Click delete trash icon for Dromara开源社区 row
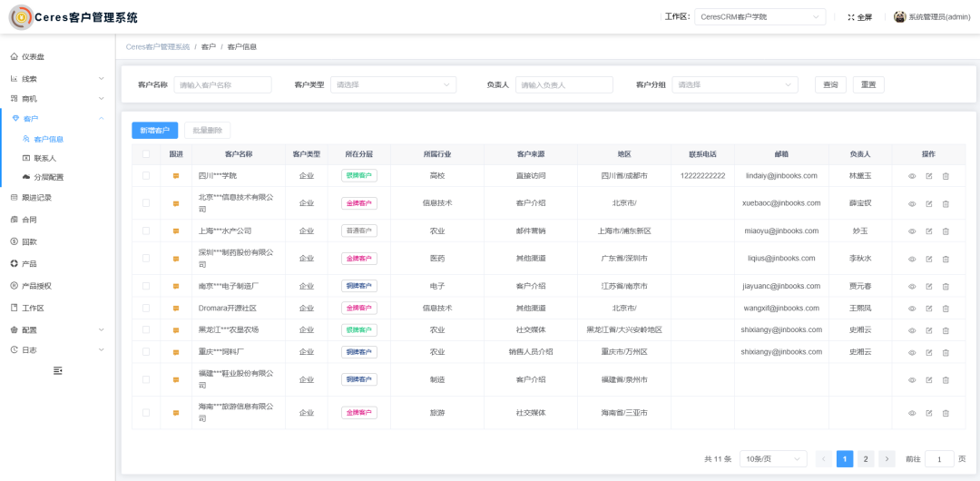 (946, 309)
